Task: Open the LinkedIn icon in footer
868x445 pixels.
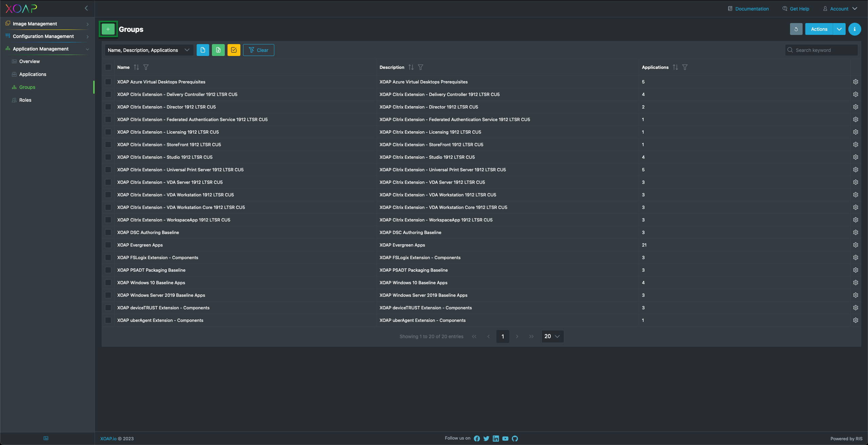Action: [496, 439]
